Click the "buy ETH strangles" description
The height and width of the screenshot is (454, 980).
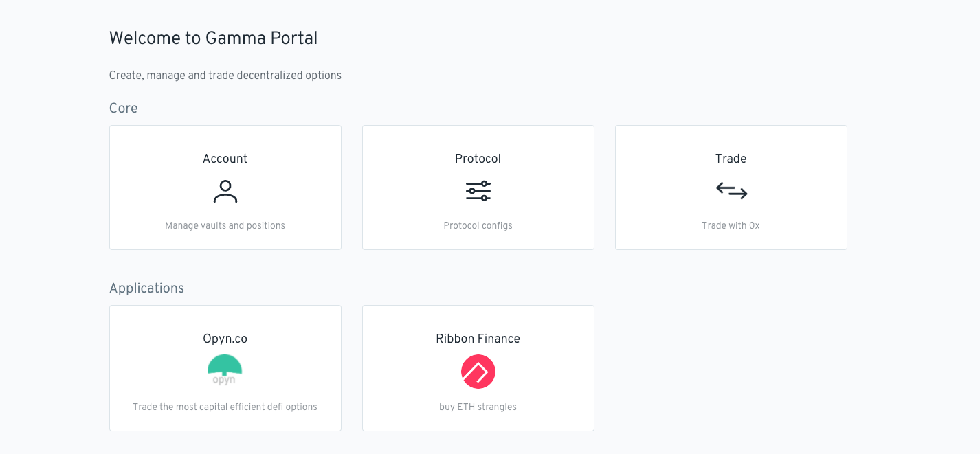pyautogui.click(x=478, y=407)
